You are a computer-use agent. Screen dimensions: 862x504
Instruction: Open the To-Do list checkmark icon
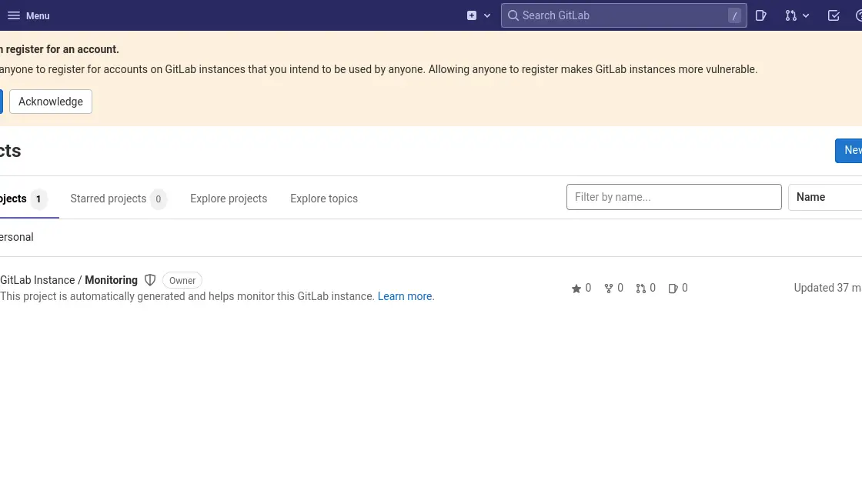point(834,15)
